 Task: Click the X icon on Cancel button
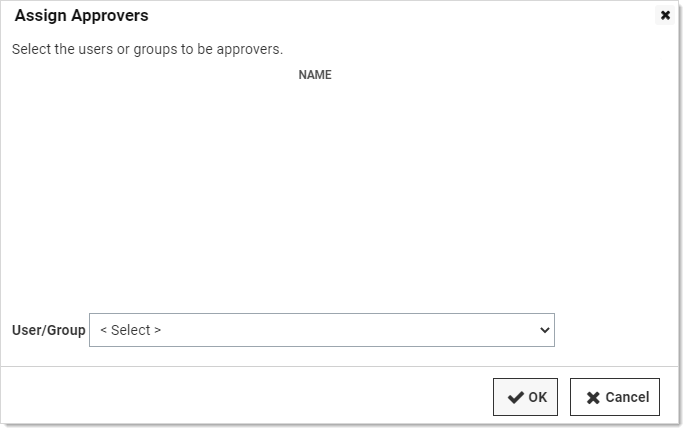(x=593, y=397)
